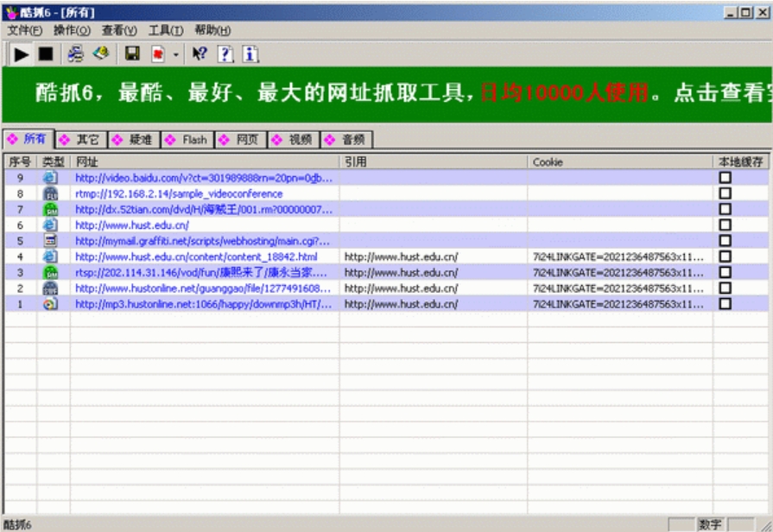Tick the local cache checkbox for row 6
Image resolution: width=773 pixels, height=532 pixels.
coord(725,225)
